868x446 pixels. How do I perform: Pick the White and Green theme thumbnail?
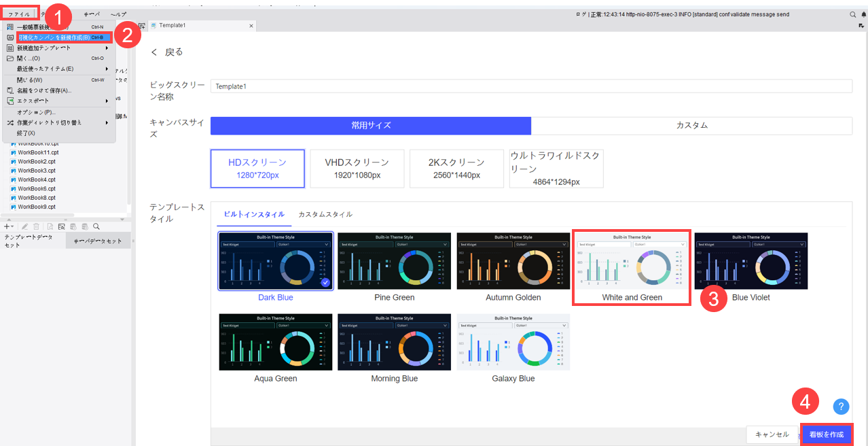tap(632, 261)
